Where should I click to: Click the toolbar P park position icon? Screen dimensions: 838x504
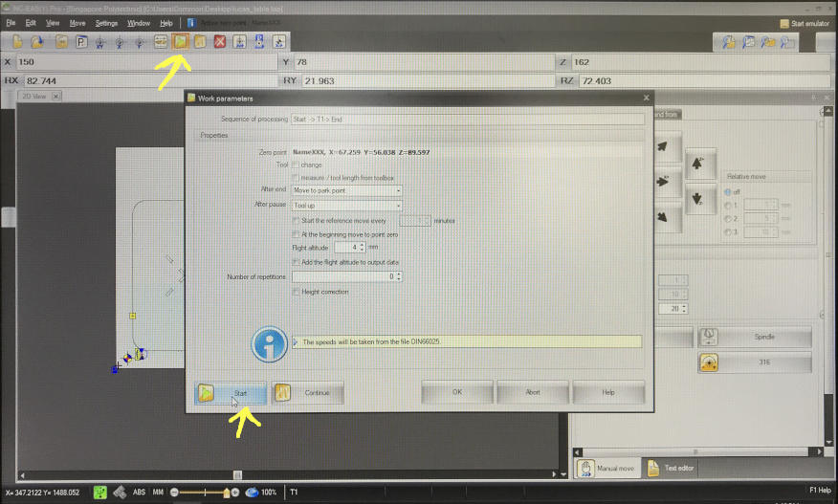[81, 41]
